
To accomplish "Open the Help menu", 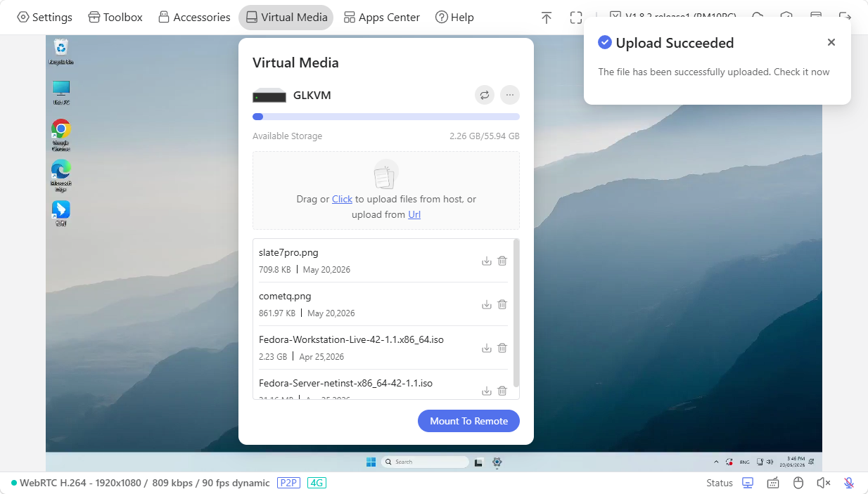I will (x=454, y=17).
